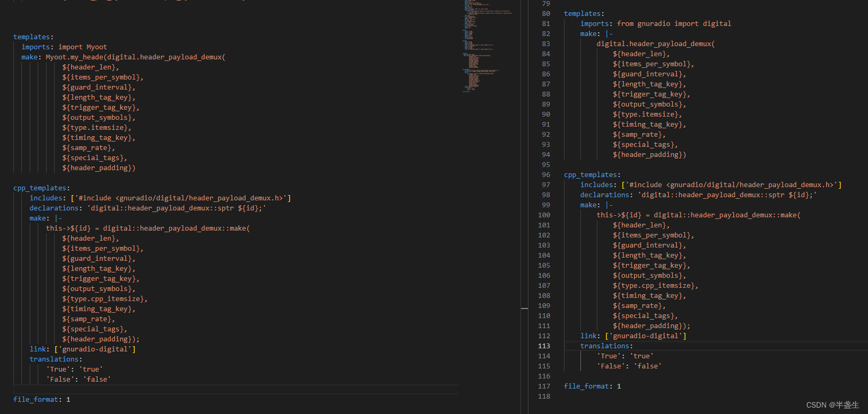868x414 pixels.
Task: Select line number 116 in the gutter
Action: (x=544, y=376)
